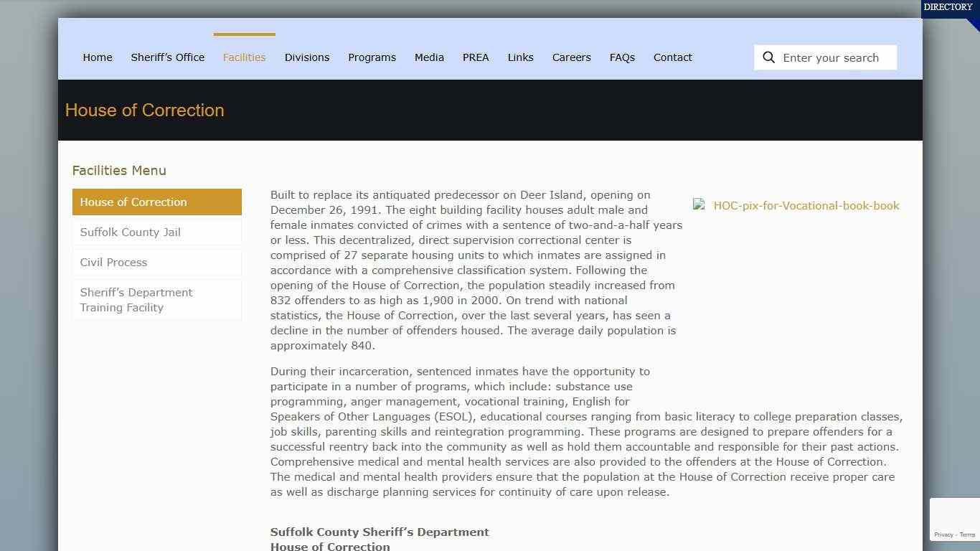
Task: Navigate to the Careers page
Action: (571, 57)
